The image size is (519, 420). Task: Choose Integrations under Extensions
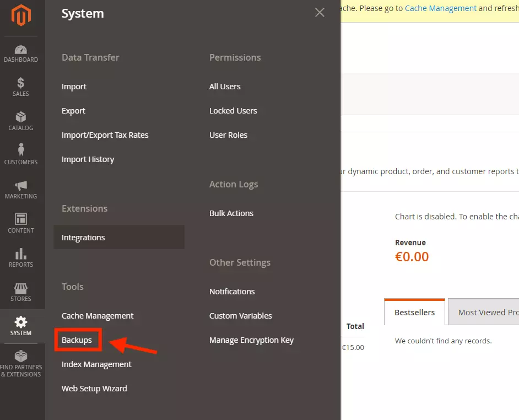pyautogui.click(x=83, y=238)
